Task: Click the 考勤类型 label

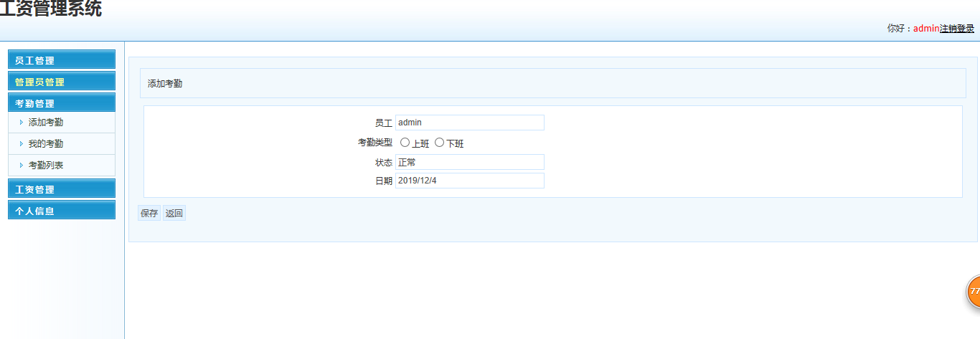Action: pyautogui.click(x=375, y=143)
